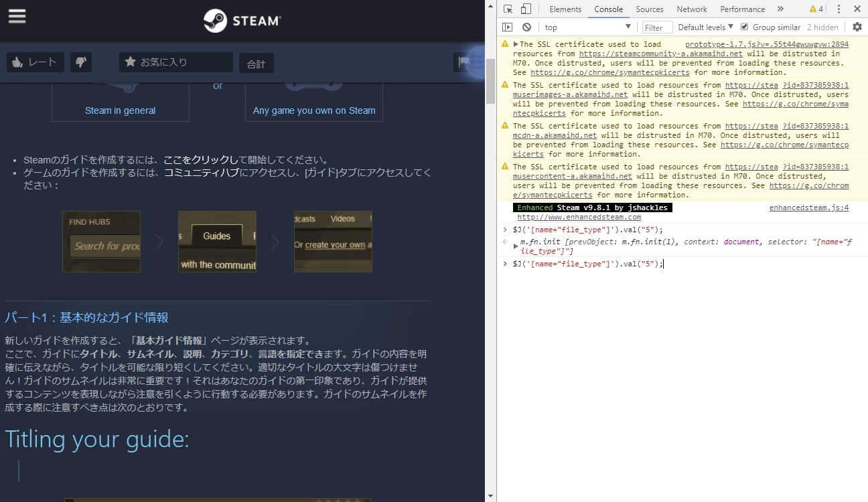Open the Steam in general link
Viewport: 868px width, 502px height.
121,110
